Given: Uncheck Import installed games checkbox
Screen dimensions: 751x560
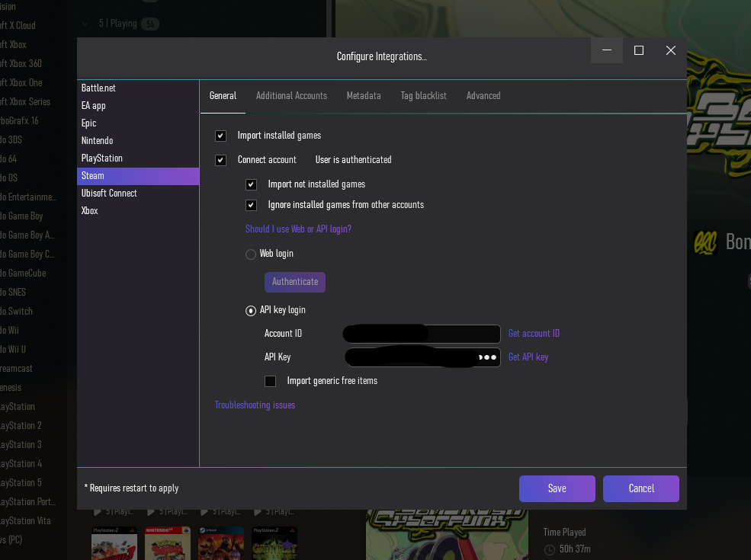Looking at the screenshot, I should click(x=220, y=136).
